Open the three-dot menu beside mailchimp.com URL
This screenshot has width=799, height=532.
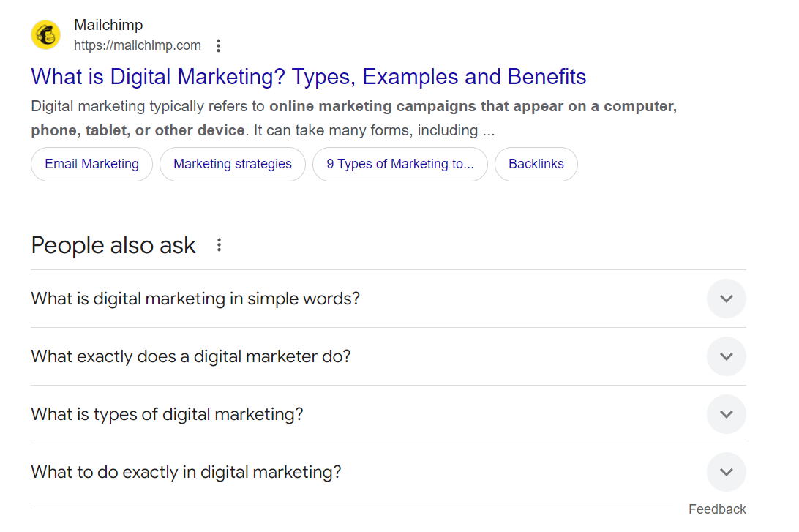218,46
